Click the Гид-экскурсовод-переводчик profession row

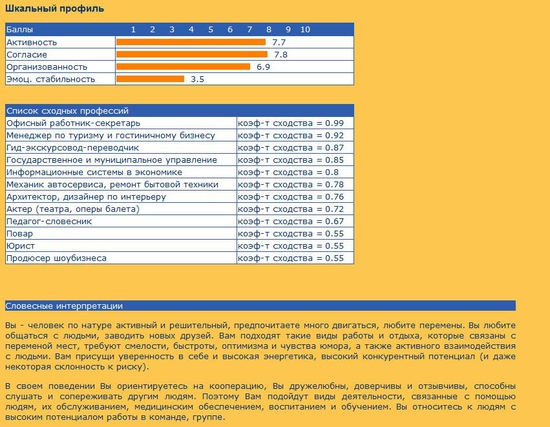[x=180, y=148]
